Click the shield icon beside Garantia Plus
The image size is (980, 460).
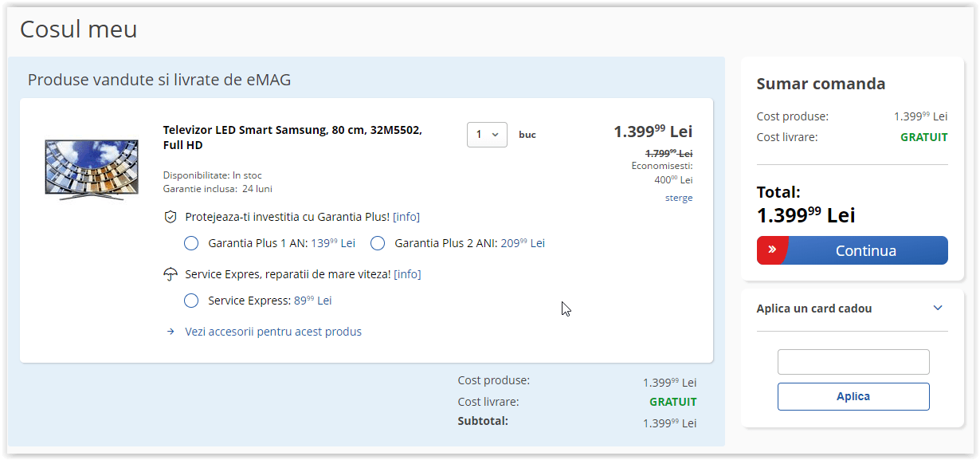170,217
